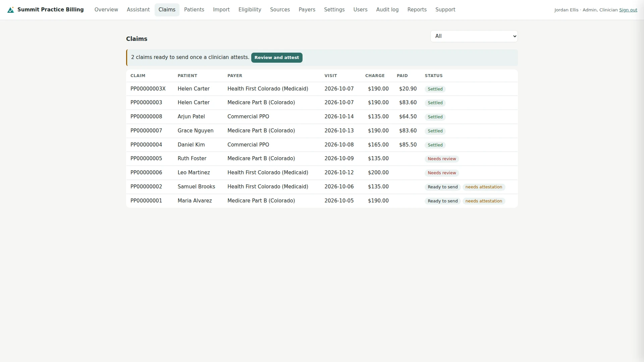Screen dimensions: 644x362
Task: Select the Claims tab
Action: pos(167,10)
